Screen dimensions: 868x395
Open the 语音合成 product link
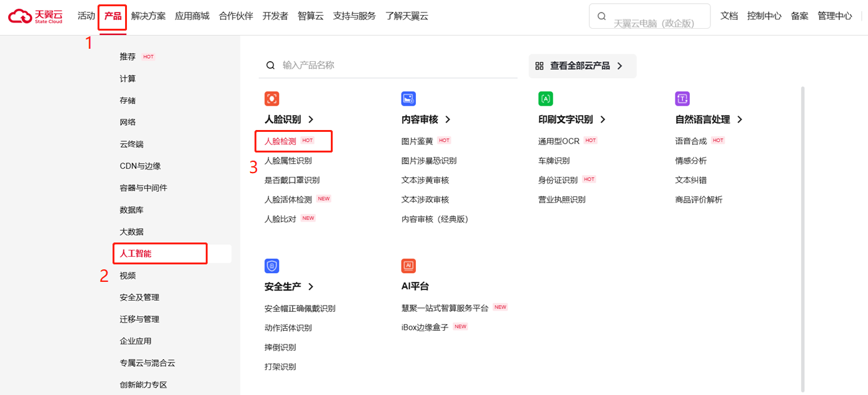click(x=691, y=141)
